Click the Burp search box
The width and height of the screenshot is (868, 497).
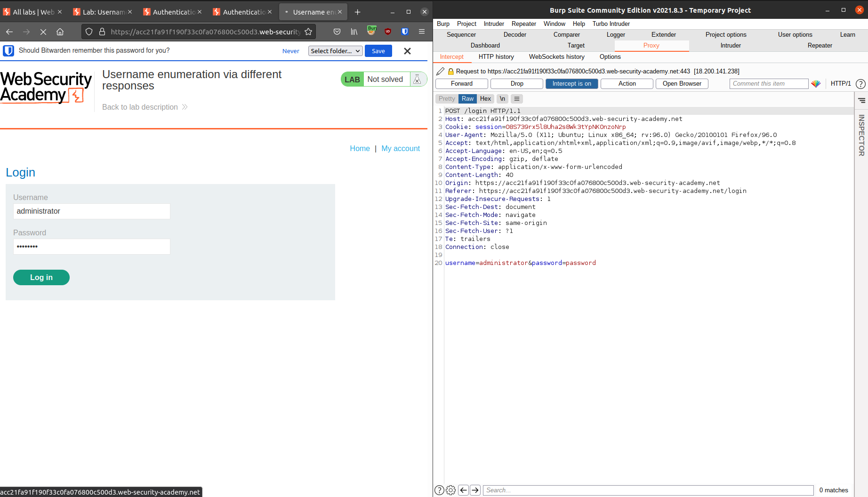point(648,490)
